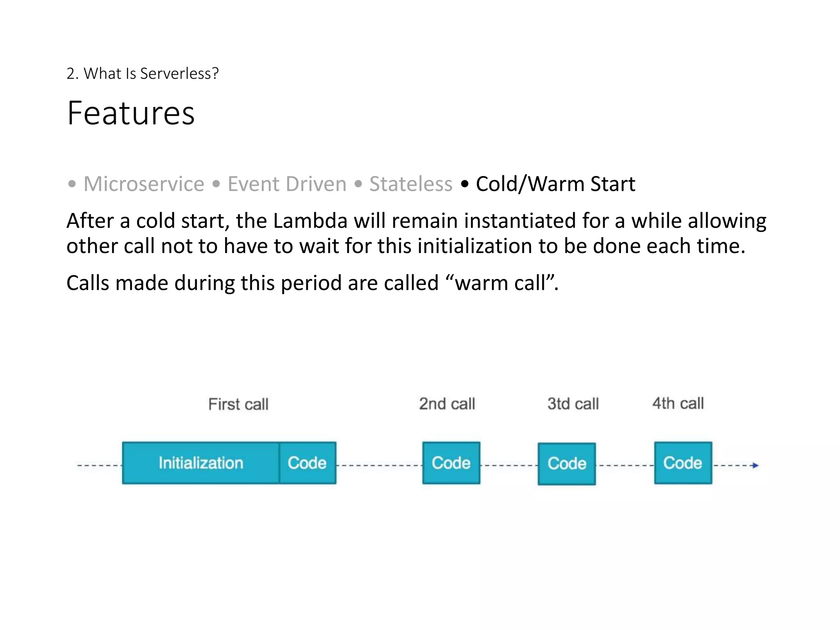Select the Code block under 3td call

(x=567, y=464)
